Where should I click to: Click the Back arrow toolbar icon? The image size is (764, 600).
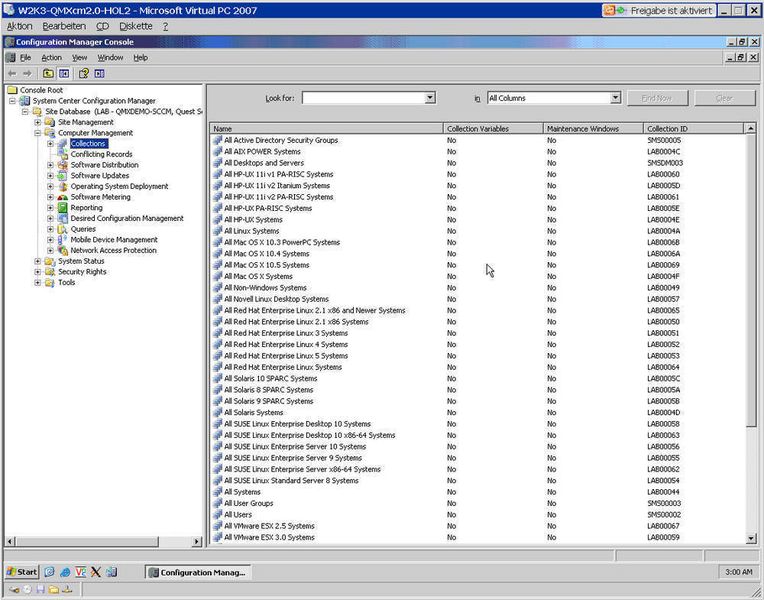point(12,74)
